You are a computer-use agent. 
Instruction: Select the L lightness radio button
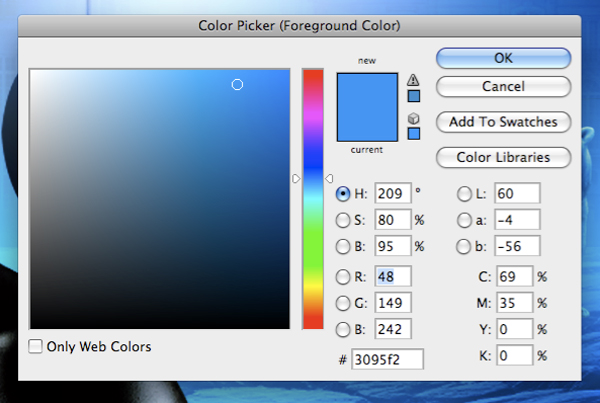pos(464,194)
